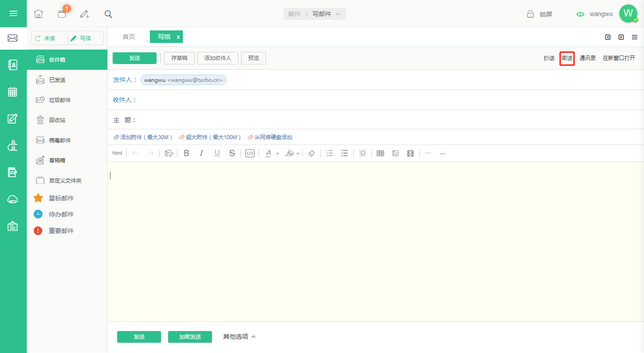
Task: Apply italic formatting in the editor
Action: coord(202,153)
